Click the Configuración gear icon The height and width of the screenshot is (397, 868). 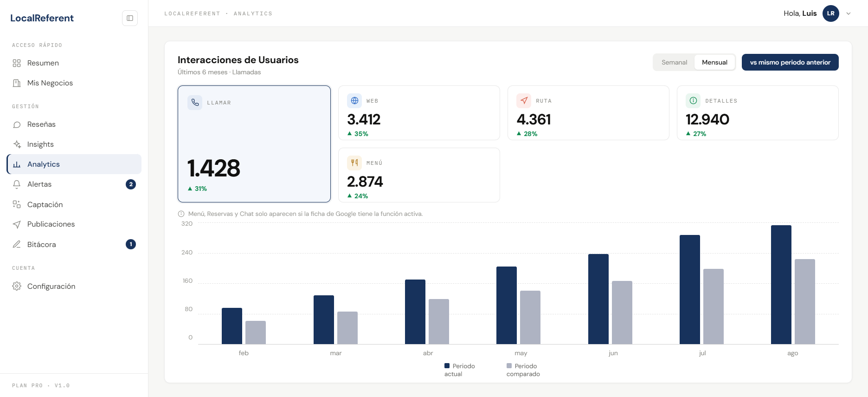17,286
